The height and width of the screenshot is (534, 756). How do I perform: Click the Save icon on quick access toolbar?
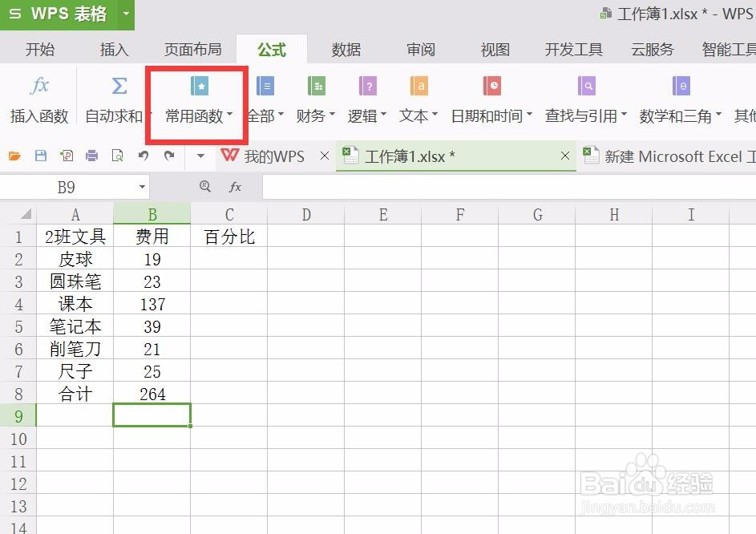click(41, 156)
